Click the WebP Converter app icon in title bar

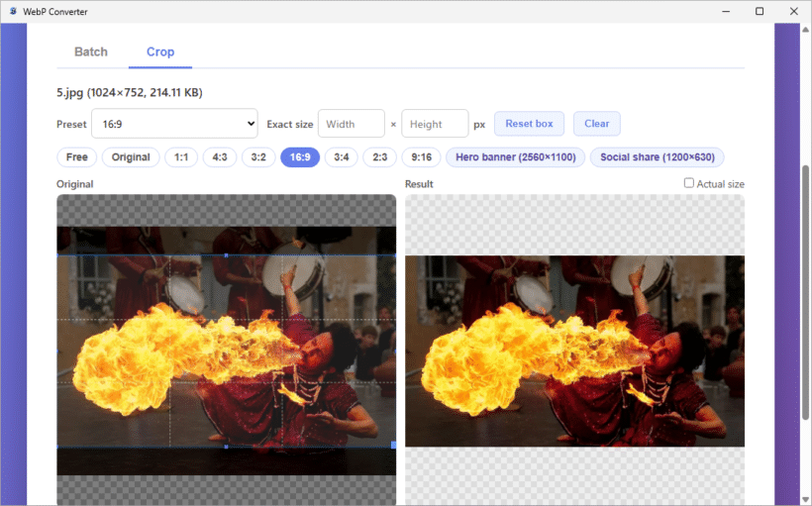[x=13, y=11]
